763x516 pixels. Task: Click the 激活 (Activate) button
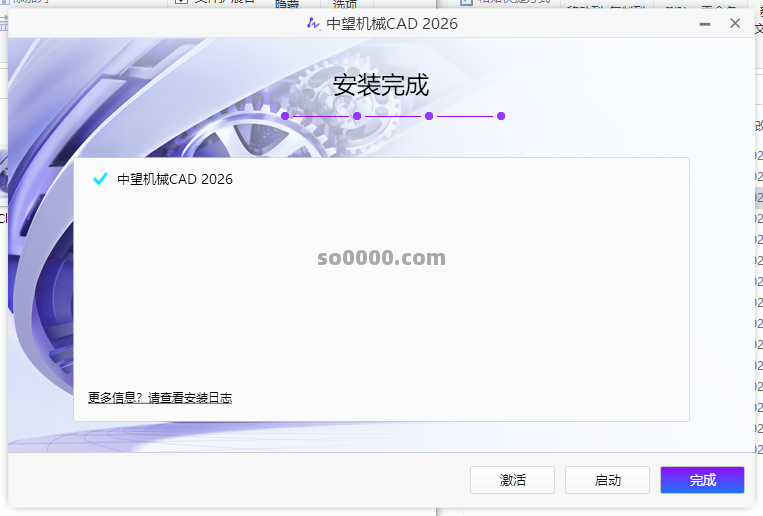click(x=512, y=480)
